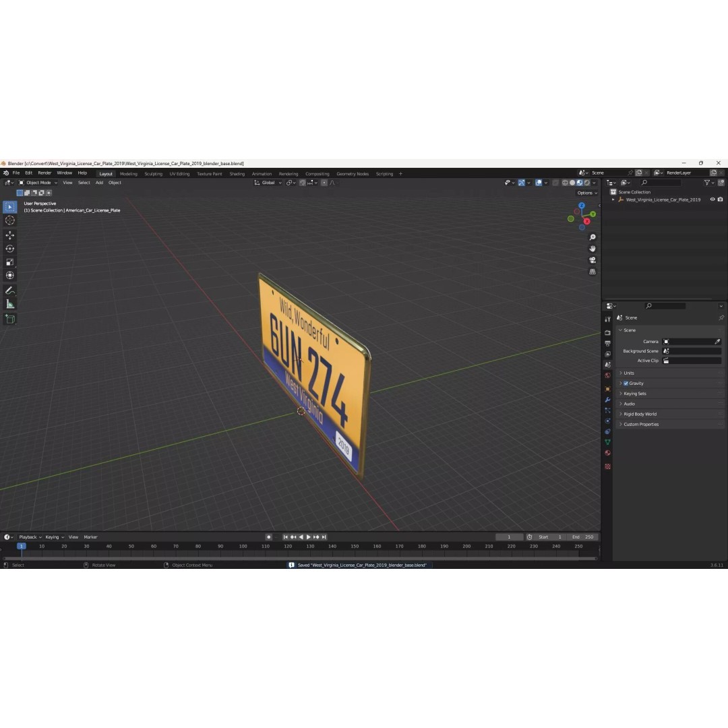Open the View Layer properties tab

pyautogui.click(x=607, y=355)
